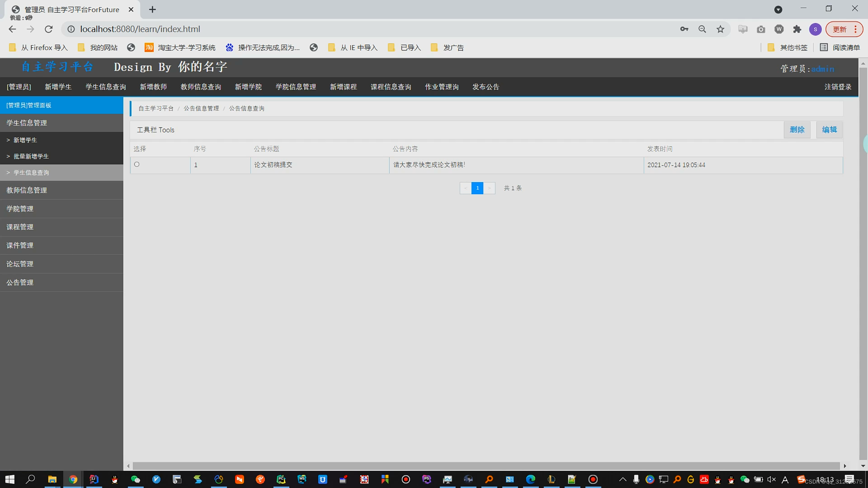Click the 注销登录 logout link
Viewport: 868px width, 488px height.
point(837,87)
